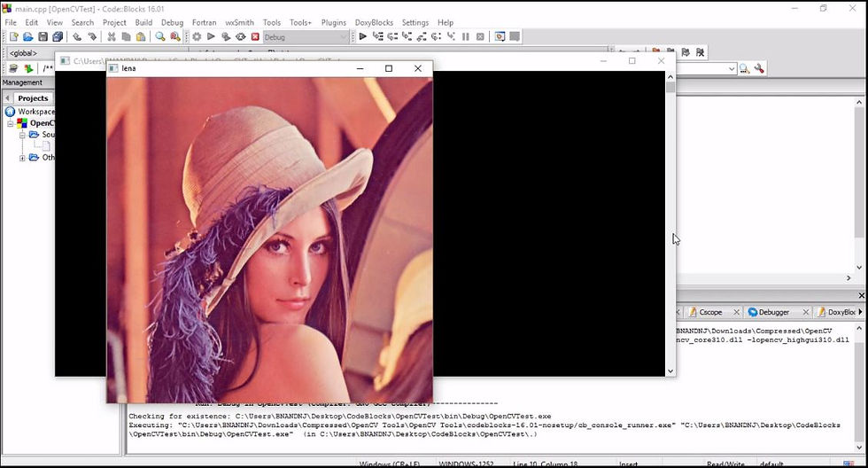Save the current file with the floppy icon
This screenshot has width=868, height=468.
[43, 36]
